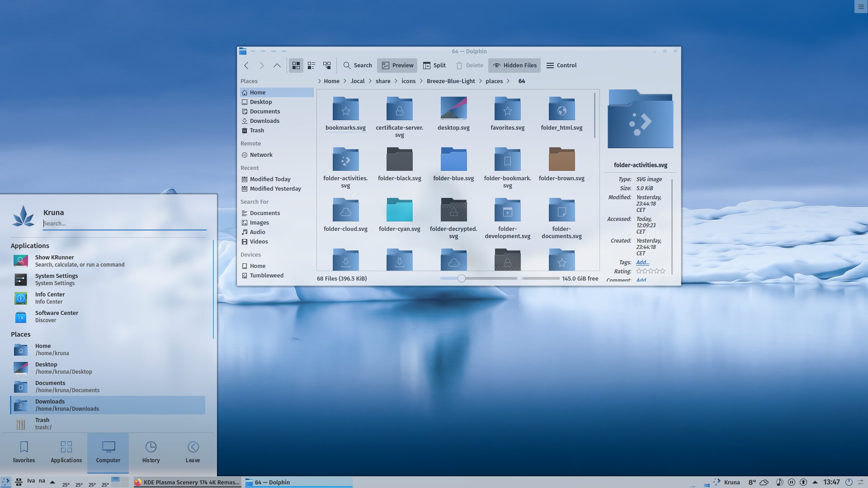The height and width of the screenshot is (488, 868).
Task: Open Software Center Discover
Action: pyautogui.click(x=108, y=316)
